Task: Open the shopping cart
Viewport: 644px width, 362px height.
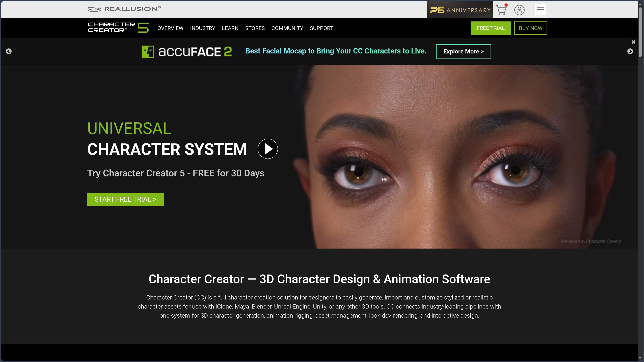Action: pos(501,10)
